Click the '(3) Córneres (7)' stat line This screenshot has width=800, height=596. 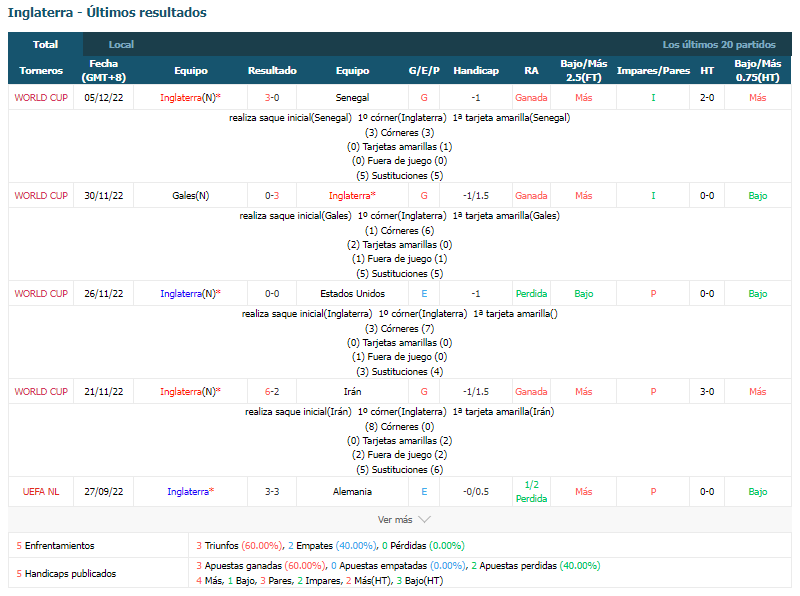click(x=399, y=329)
